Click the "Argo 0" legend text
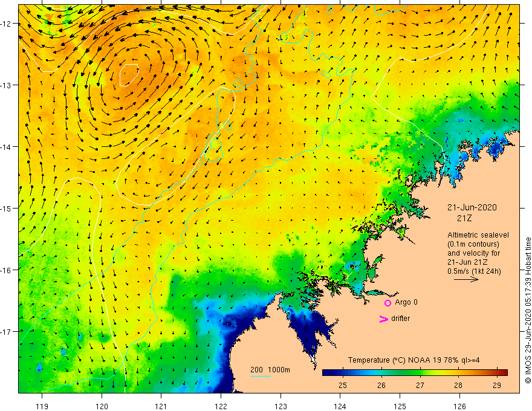The image size is (532, 411). tap(406, 302)
